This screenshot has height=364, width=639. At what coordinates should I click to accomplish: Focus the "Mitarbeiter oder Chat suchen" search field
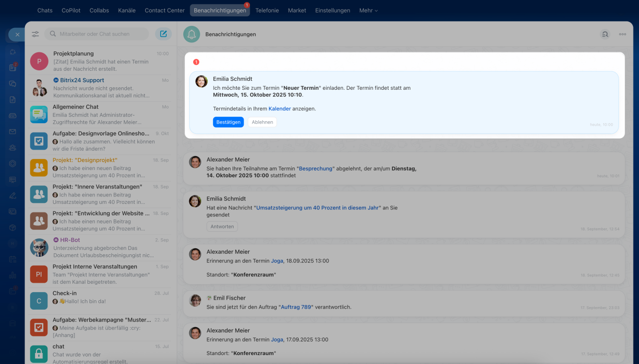tap(97, 34)
